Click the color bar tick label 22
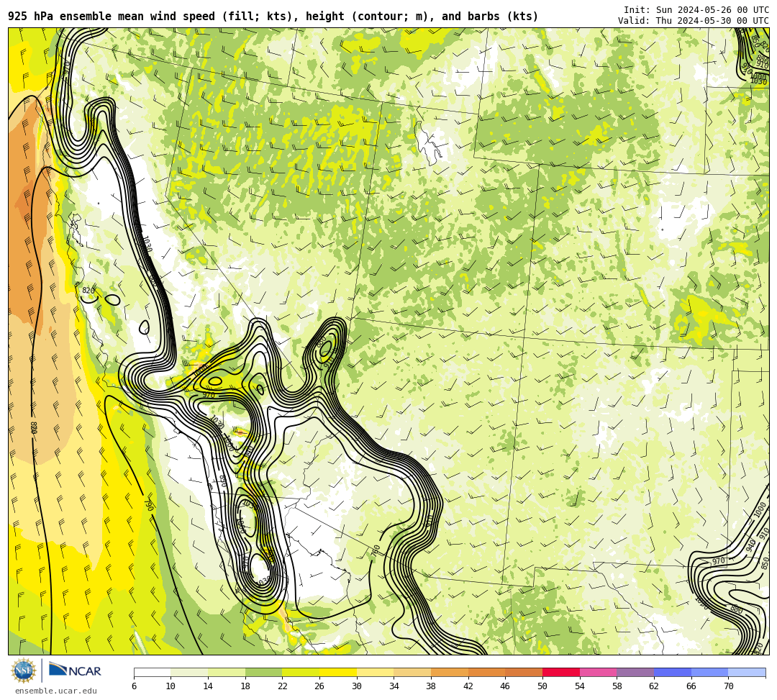Screen dimensions: 777x700 tap(283, 686)
